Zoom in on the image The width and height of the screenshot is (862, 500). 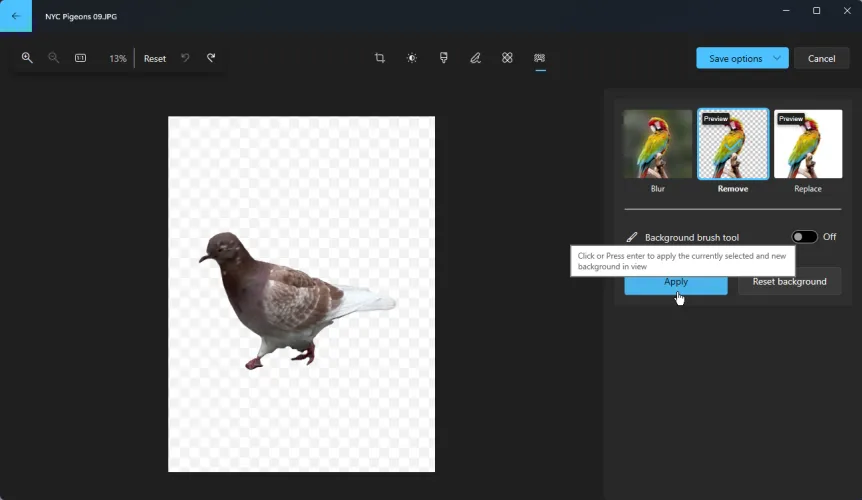[x=27, y=58]
